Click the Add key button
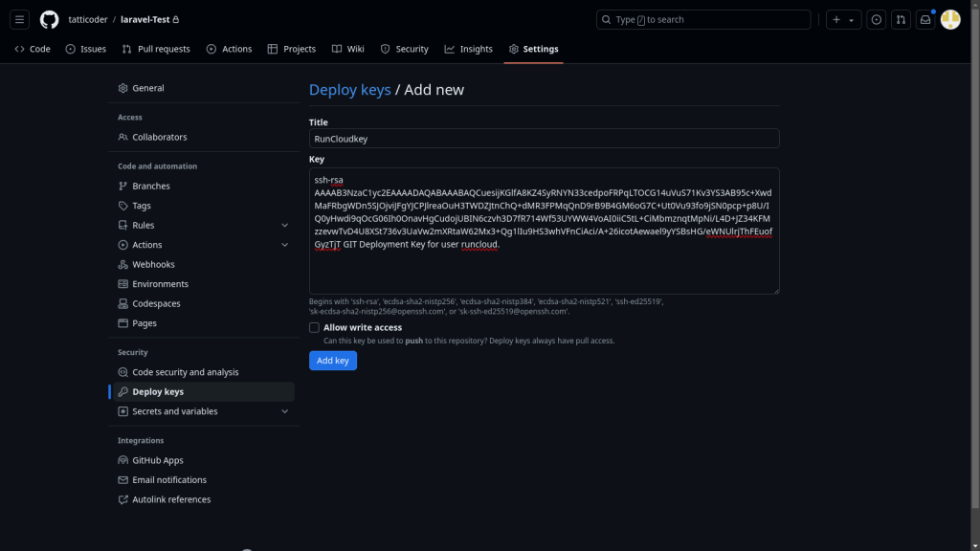The image size is (980, 551). [332, 361]
